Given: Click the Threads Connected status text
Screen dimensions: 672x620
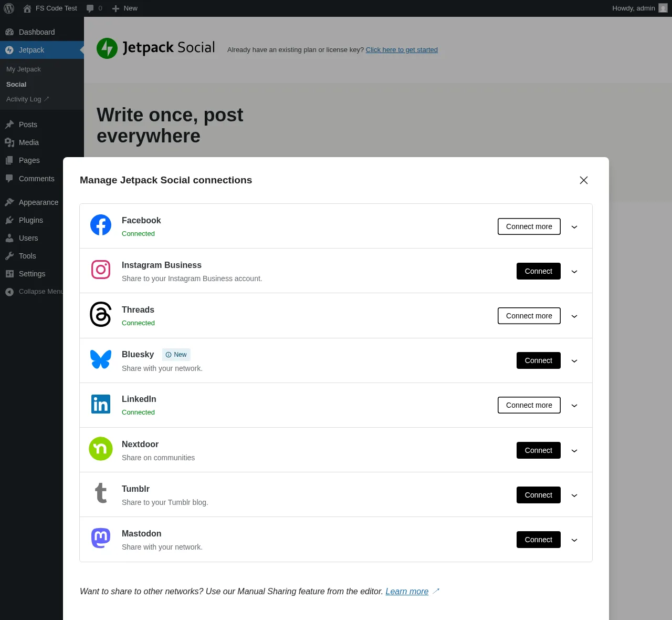Looking at the screenshot, I should [x=138, y=323].
